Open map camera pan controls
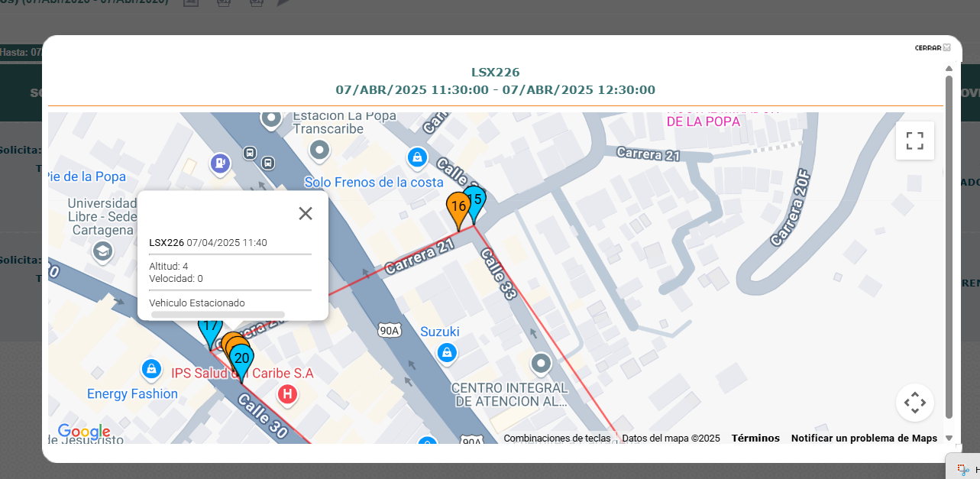Viewport: 980px width, 479px height. (x=914, y=402)
